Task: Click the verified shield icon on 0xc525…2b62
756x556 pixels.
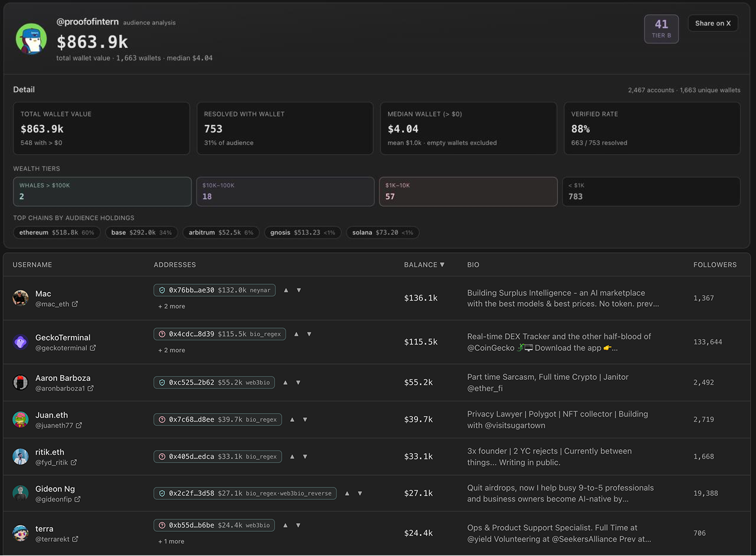Action: click(x=162, y=382)
